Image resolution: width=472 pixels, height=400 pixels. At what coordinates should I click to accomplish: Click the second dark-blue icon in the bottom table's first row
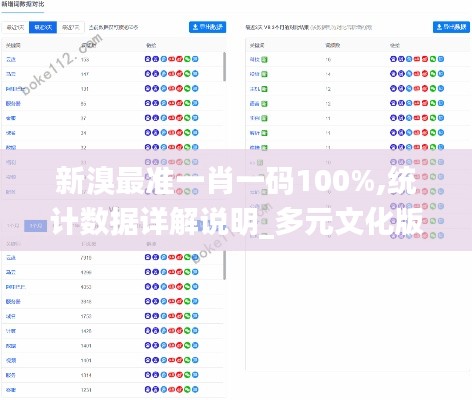pyautogui.click(x=156, y=257)
